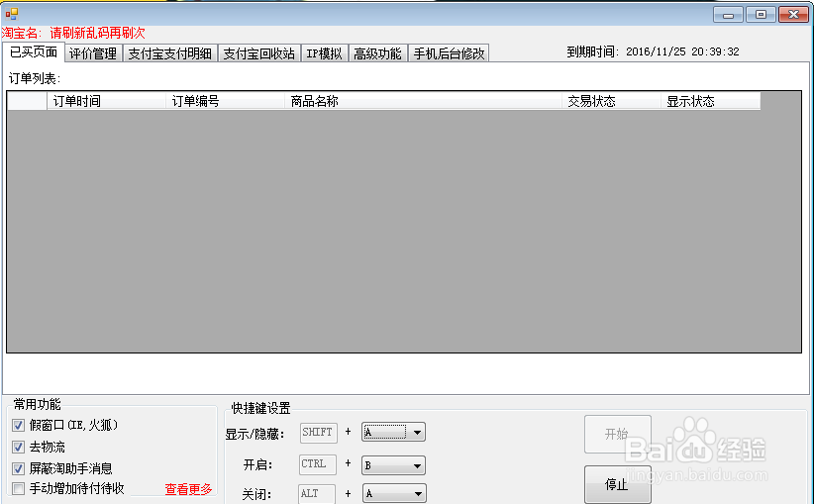This screenshot has height=504, width=814.
Task: Click the ALT modifier field
Action: point(317,494)
